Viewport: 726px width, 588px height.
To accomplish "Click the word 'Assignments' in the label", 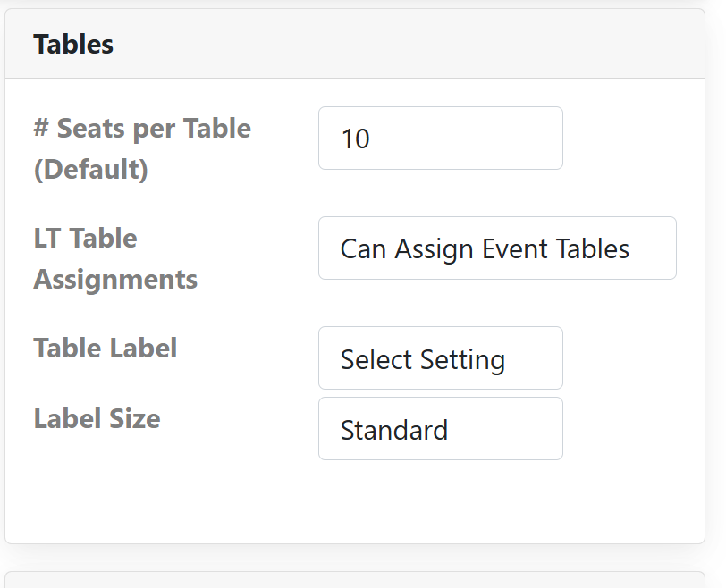I will tap(115, 279).
